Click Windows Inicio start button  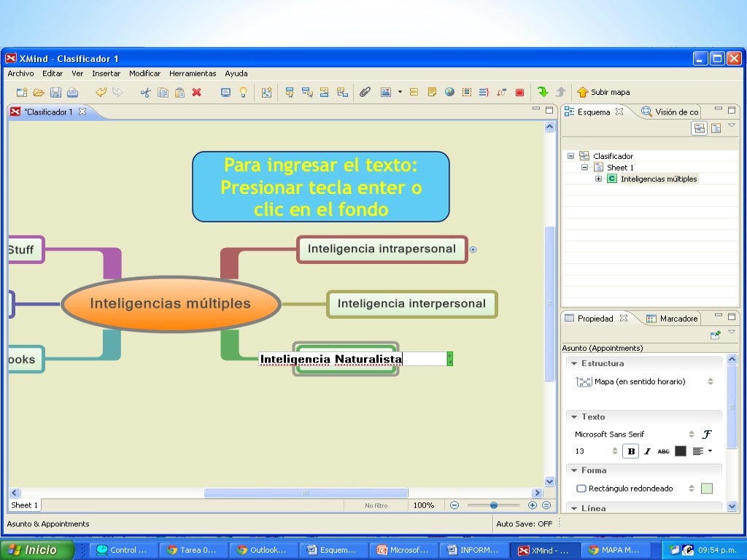click(36, 550)
